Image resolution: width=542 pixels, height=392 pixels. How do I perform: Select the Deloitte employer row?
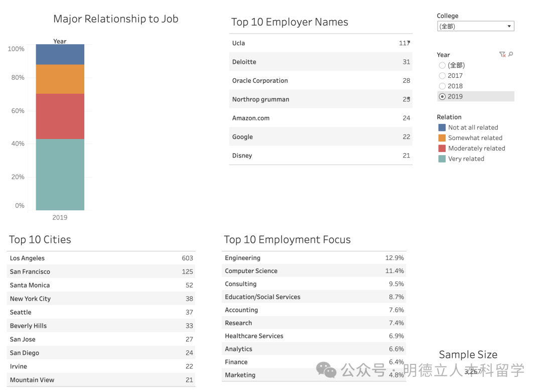tap(320, 62)
